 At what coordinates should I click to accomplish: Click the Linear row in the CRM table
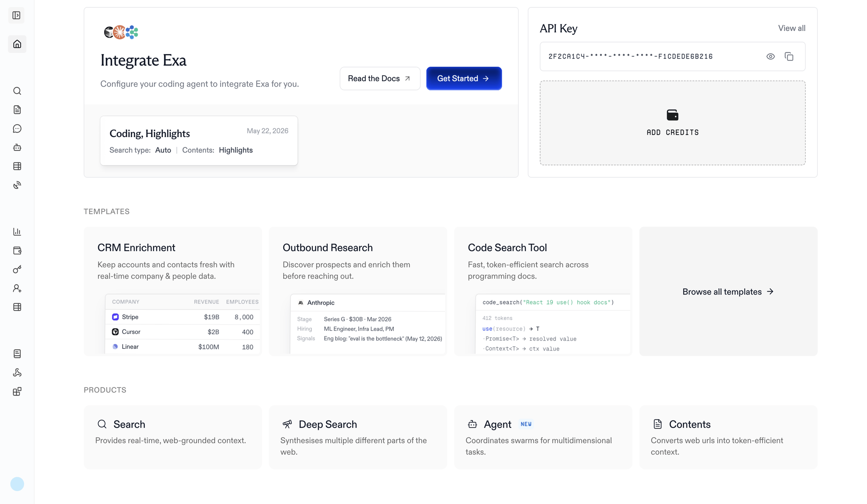[183, 347]
